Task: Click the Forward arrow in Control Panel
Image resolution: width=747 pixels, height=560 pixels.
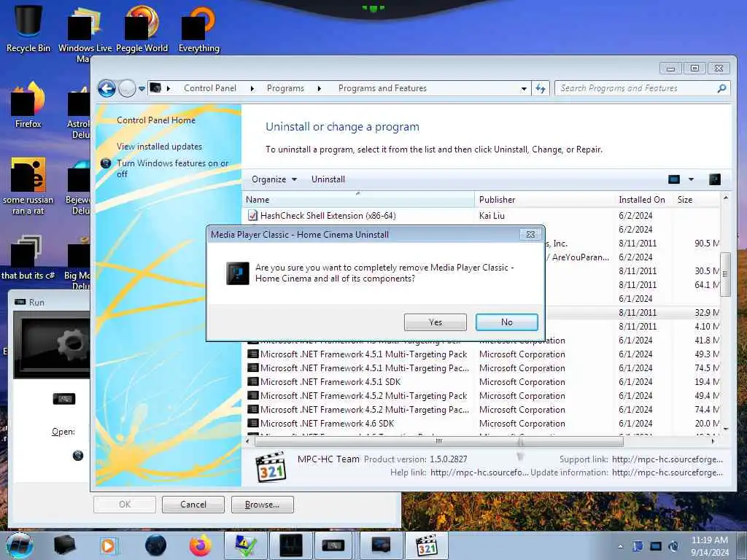Action: click(x=127, y=88)
